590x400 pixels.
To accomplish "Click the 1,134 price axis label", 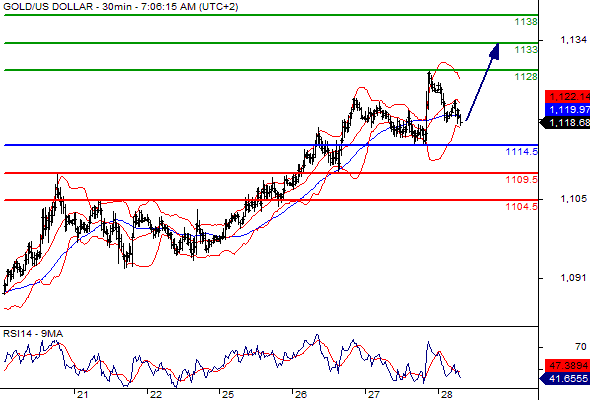I will point(573,40).
